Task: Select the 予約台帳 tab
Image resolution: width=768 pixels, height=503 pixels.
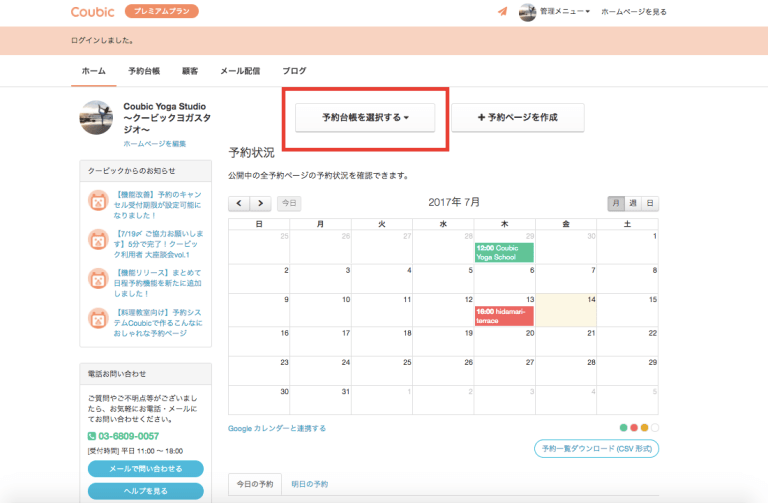Action: (144, 71)
